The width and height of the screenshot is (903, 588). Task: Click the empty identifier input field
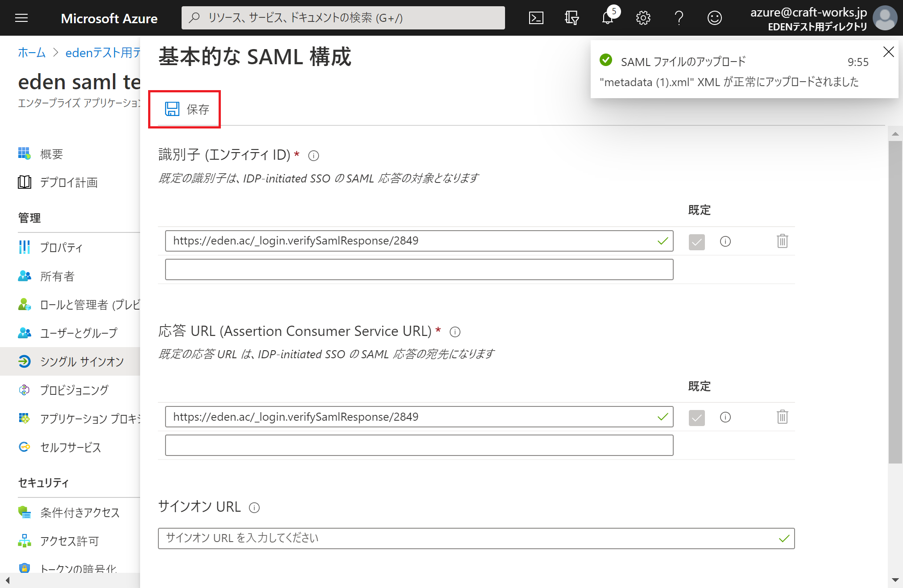419,269
